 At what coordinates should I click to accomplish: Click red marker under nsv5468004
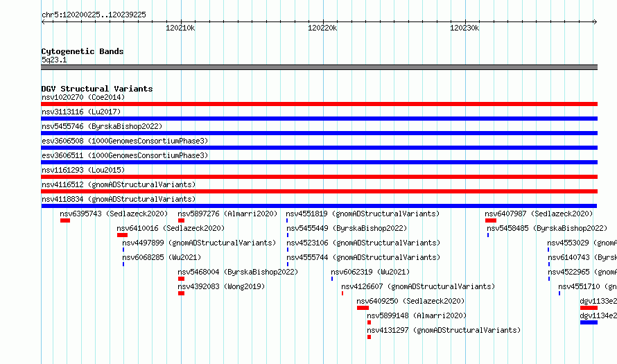pyautogui.click(x=181, y=279)
